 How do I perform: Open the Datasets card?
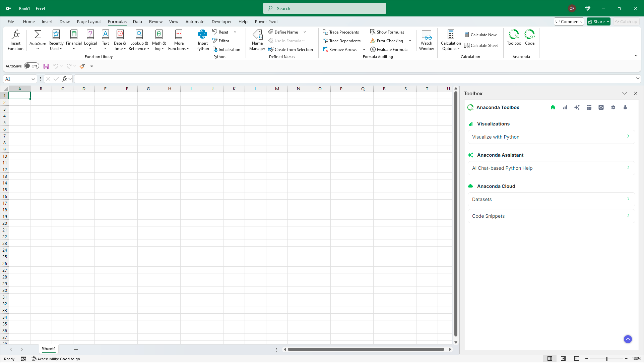551,199
